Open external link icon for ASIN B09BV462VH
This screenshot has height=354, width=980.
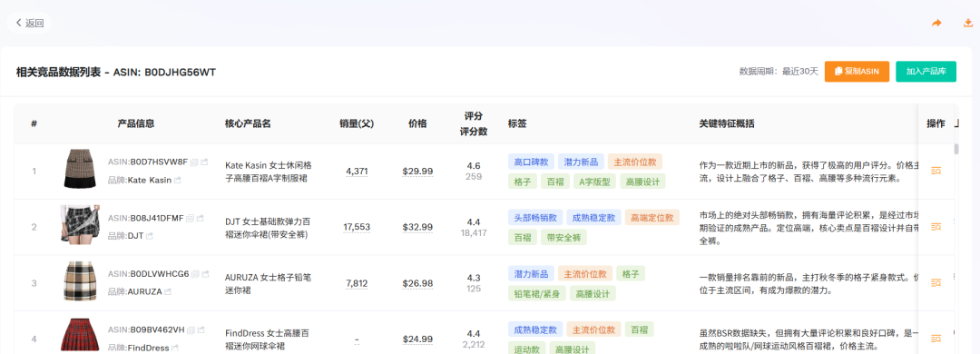pyautogui.click(x=201, y=329)
